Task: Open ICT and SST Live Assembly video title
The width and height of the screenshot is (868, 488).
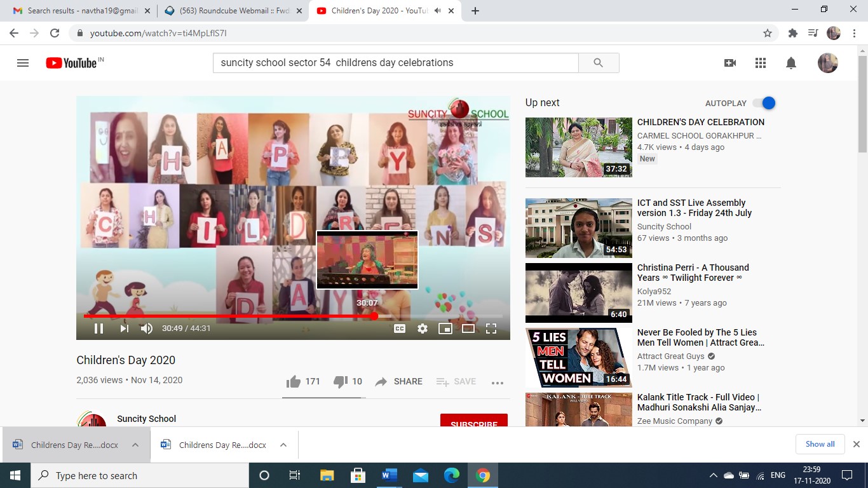Action: click(x=695, y=208)
